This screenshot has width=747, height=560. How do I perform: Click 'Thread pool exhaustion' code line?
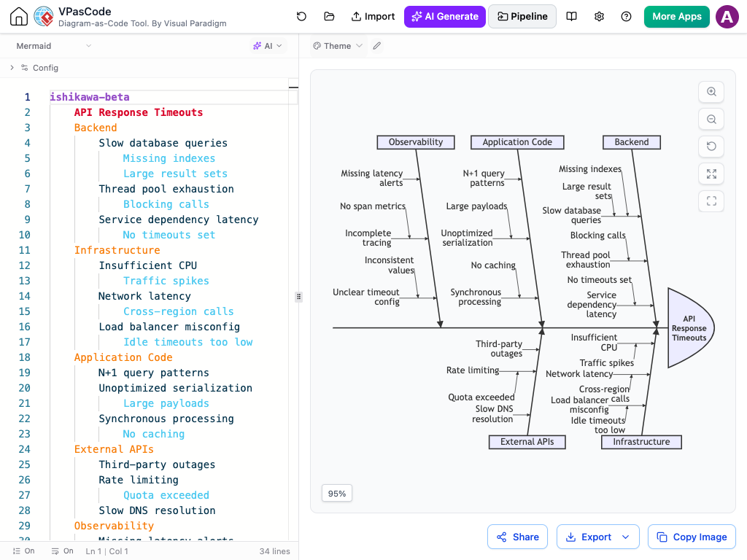coord(166,189)
